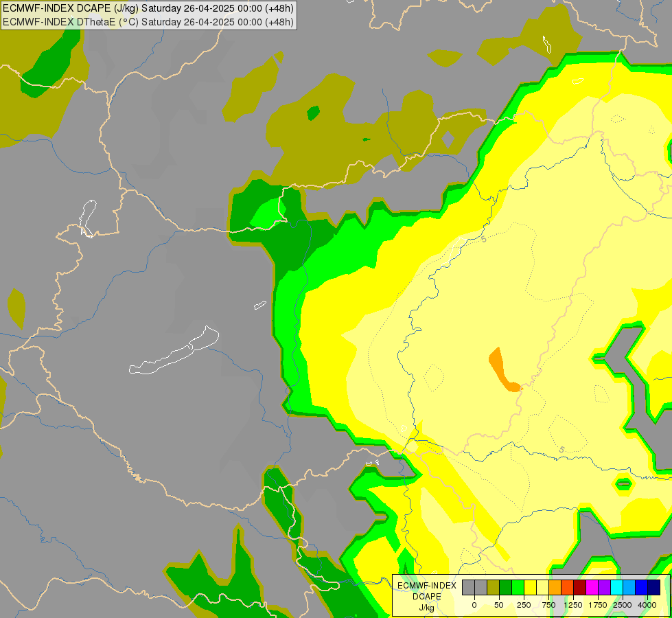
Task: Click the large elongated lake outline on map
Action: [174, 350]
